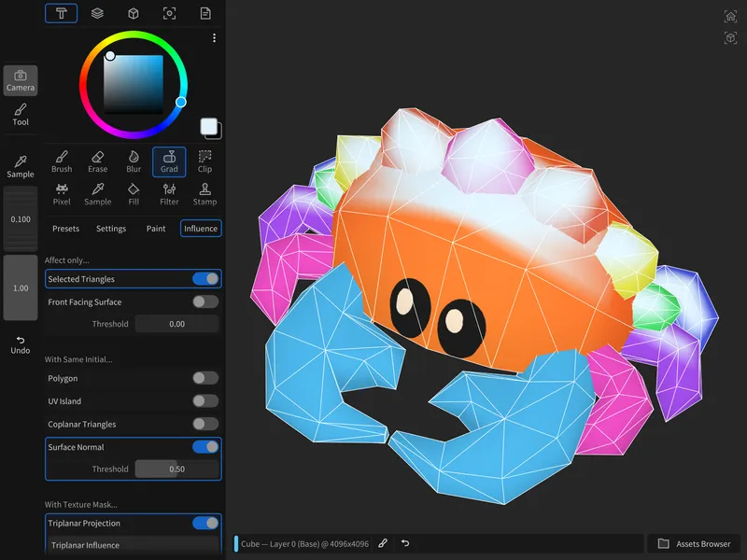747x560 pixels.
Task: Click the Undo button
Action: click(x=21, y=344)
